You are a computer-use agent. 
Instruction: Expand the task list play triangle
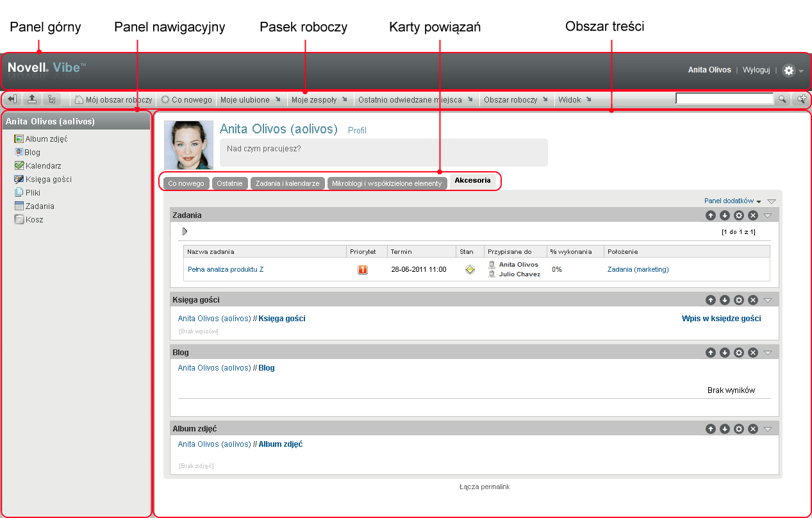coord(185,231)
